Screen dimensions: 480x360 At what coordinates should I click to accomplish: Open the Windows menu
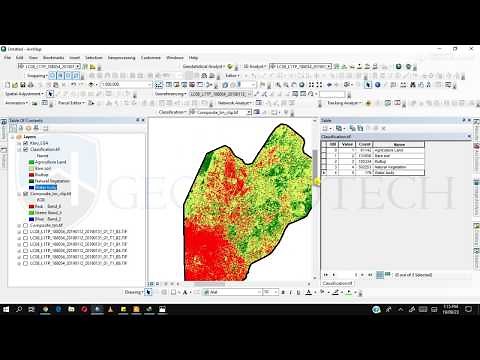click(x=175, y=58)
